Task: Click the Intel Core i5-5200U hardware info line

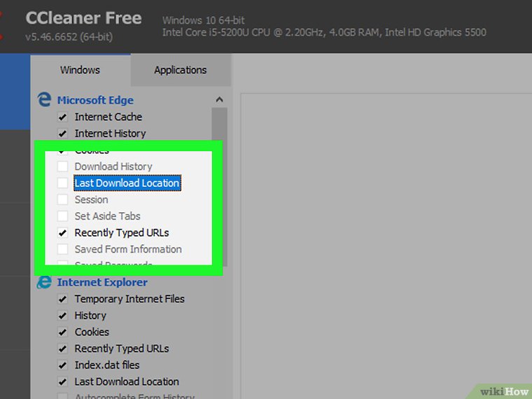Action: click(x=324, y=33)
